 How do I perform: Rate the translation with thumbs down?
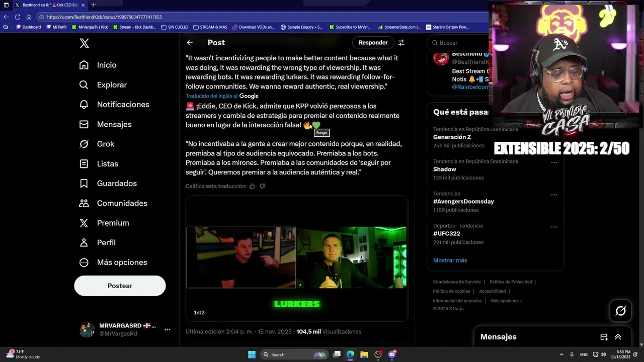262,186
